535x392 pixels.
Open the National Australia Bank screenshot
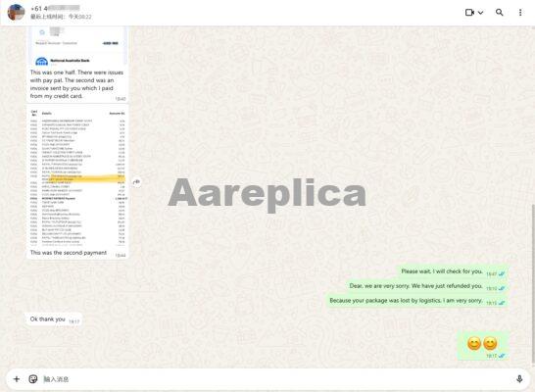point(77,46)
